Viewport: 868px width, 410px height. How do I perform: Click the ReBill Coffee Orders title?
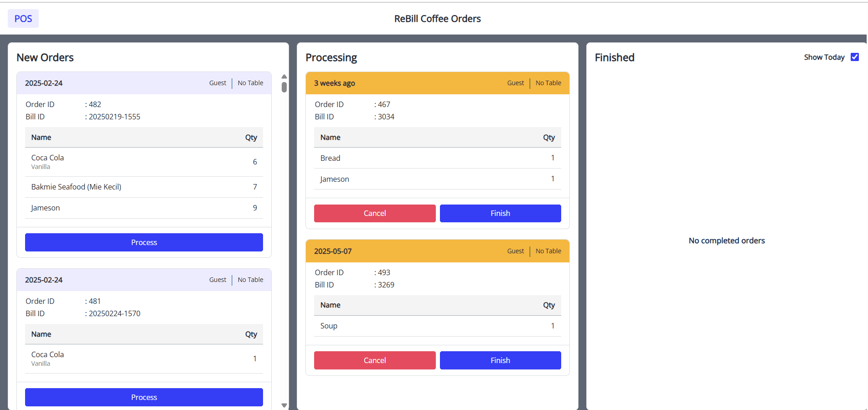click(x=437, y=19)
